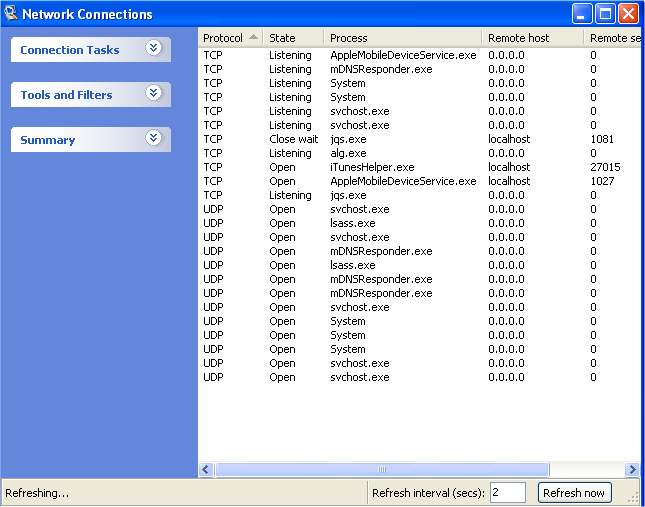Click the localhost cell for iTunesHelper.exe
Viewport: 645px width, 507px height.
tap(509, 167)
